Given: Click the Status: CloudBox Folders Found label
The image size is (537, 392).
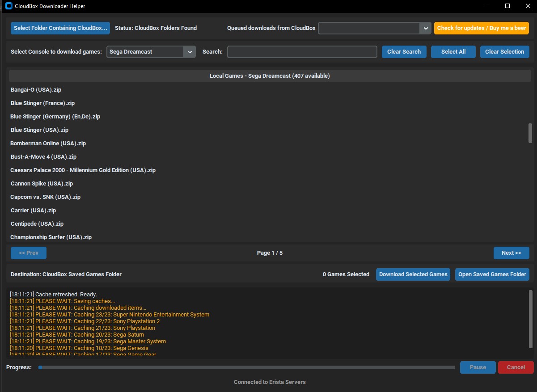Looking at the screenshot, I should (x=156, y=28).
